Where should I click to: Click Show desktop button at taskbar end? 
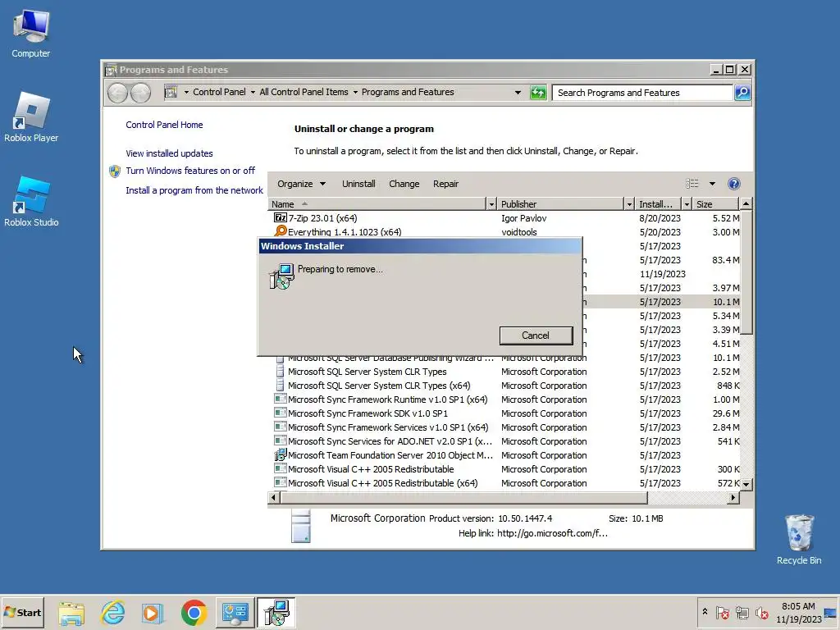pos(831,613)
